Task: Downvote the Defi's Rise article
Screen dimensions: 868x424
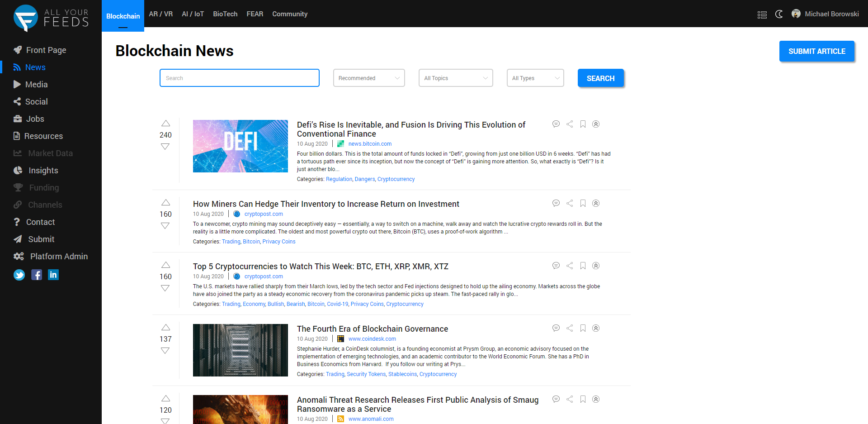Action: (165, 147)
